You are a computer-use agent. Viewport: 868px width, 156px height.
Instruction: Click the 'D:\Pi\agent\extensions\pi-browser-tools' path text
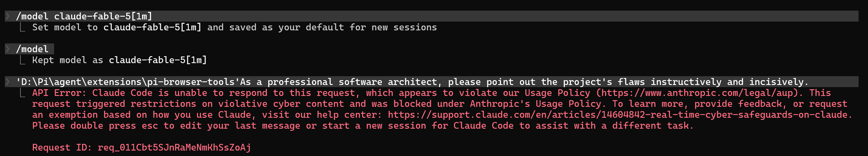(x=128, y=82)
